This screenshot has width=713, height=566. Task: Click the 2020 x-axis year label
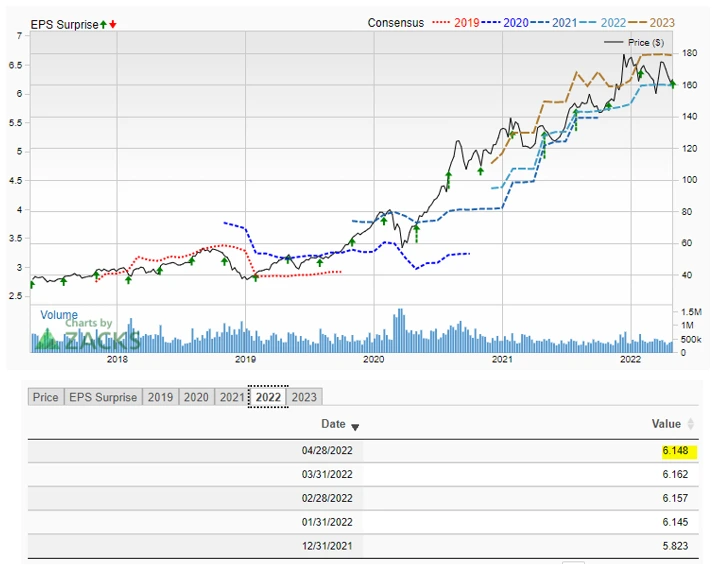[x=374, y=359]
